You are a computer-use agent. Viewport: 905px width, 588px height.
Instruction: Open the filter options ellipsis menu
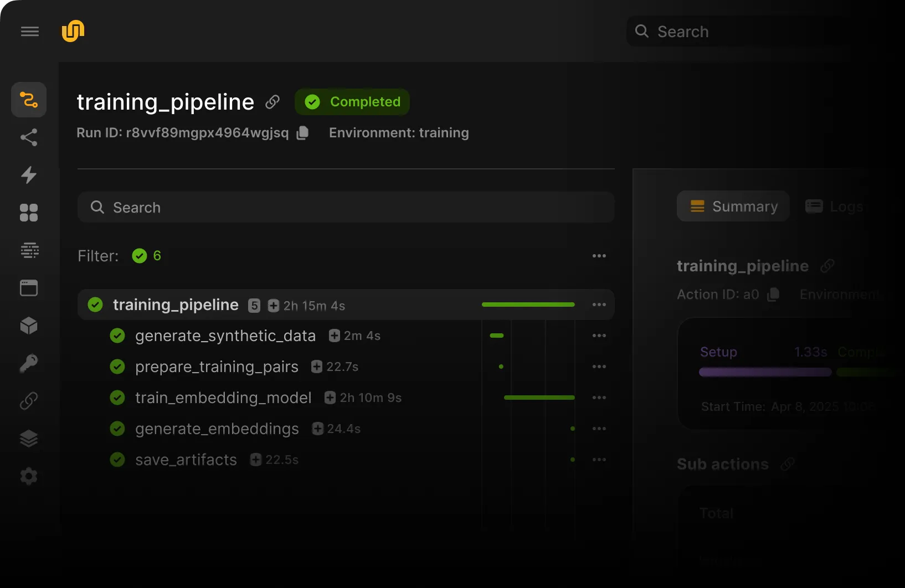pos(599,256)
